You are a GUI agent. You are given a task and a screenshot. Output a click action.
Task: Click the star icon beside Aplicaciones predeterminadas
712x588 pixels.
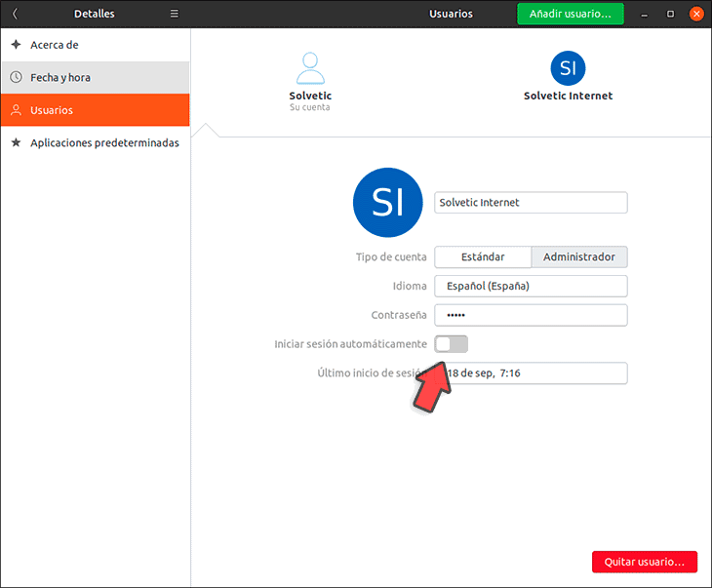(16, 142)
